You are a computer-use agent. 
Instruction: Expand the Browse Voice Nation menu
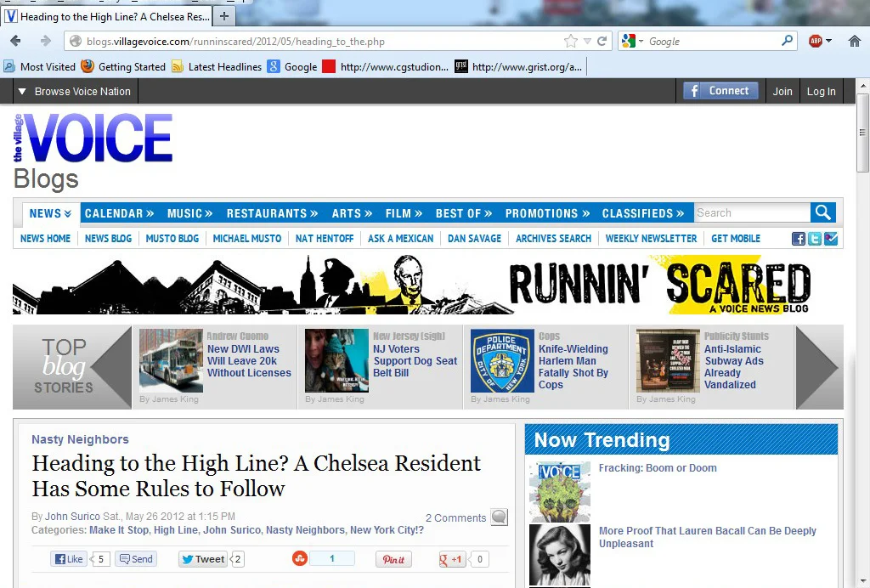[75, 92]
